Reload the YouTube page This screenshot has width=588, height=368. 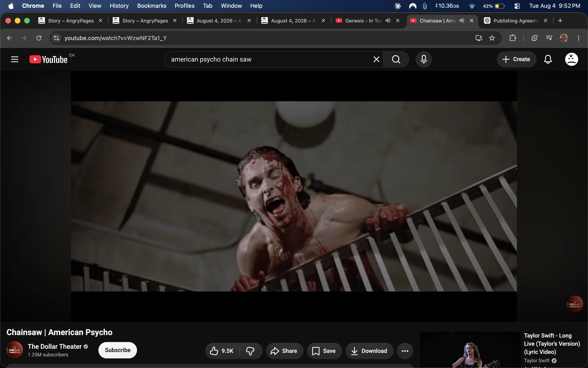(39, 38)
